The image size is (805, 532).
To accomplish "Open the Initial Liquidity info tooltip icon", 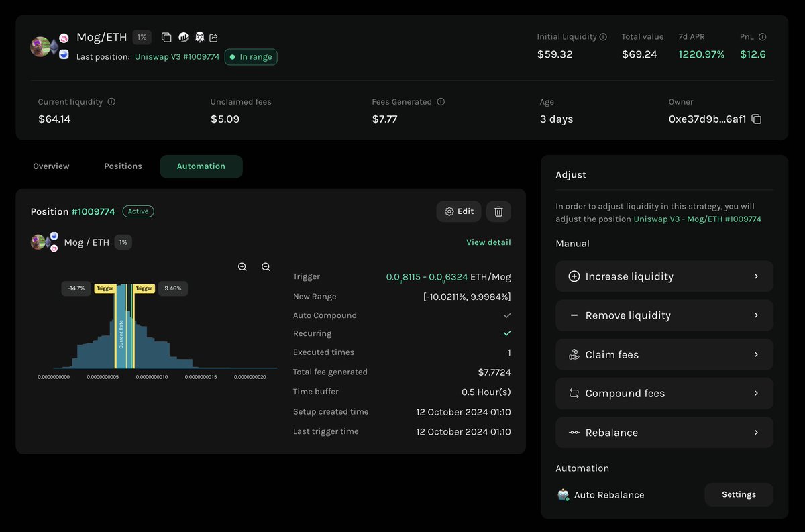I will point(603,37).
